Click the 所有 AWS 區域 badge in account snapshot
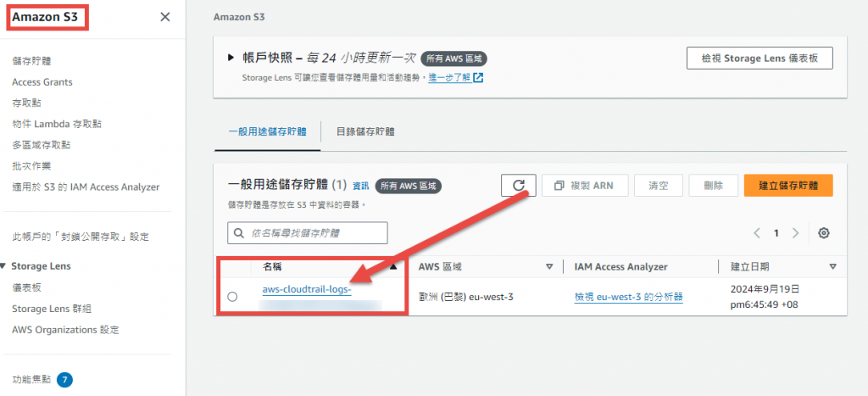Screen dimensions: 868x396 [x=454, y=59]
